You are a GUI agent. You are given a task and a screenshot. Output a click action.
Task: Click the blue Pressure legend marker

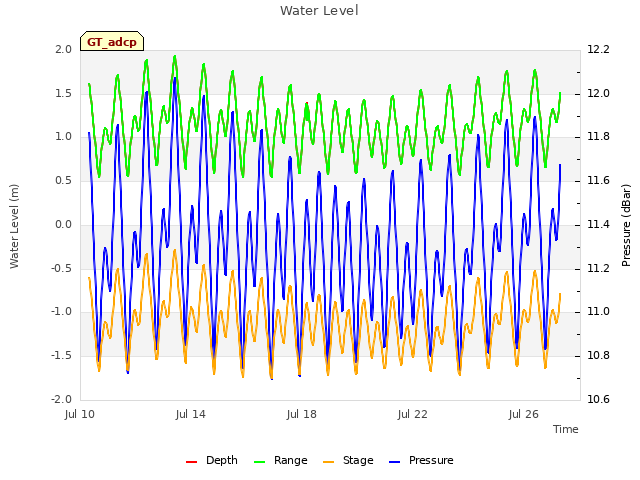pos(394,462)
